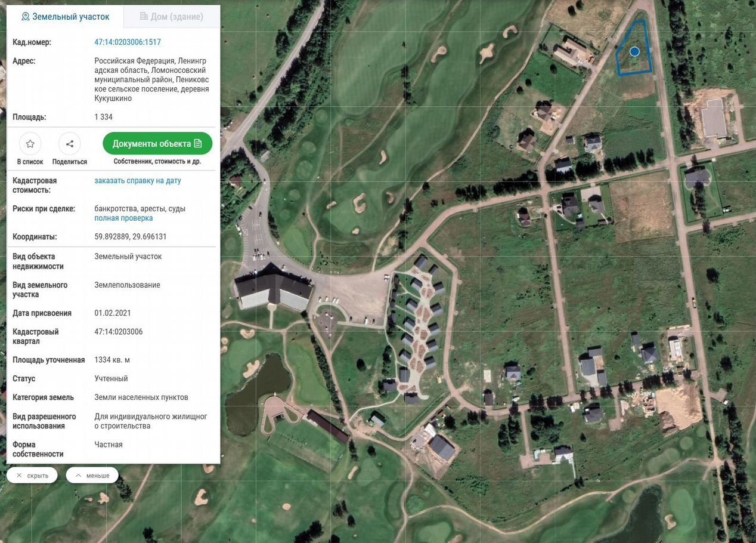The height and width of the screenshot is (543, 756).
Task: Click the заказать справку на дату link
Action: point(138,181)
